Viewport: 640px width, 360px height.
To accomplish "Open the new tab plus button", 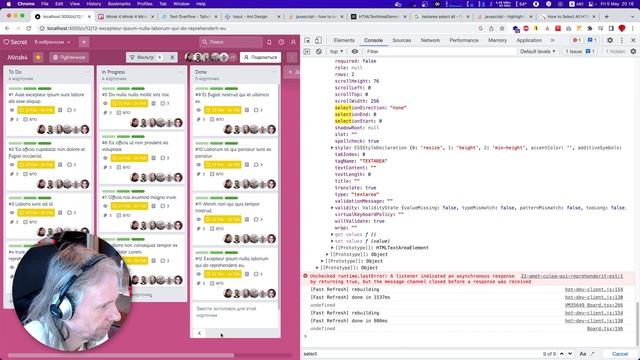I will tap(607, 16).
